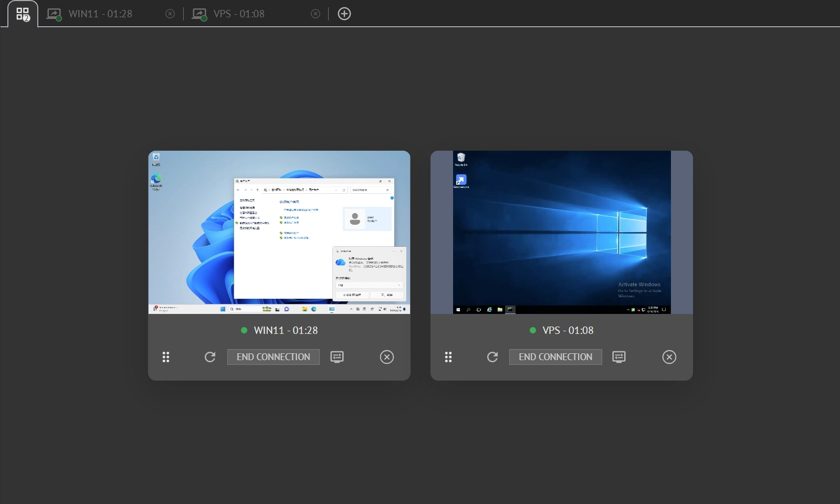This screenshot has width=840, height=504.
Task: Dismiss the WIN11 session card
Action: pos(387,357)
